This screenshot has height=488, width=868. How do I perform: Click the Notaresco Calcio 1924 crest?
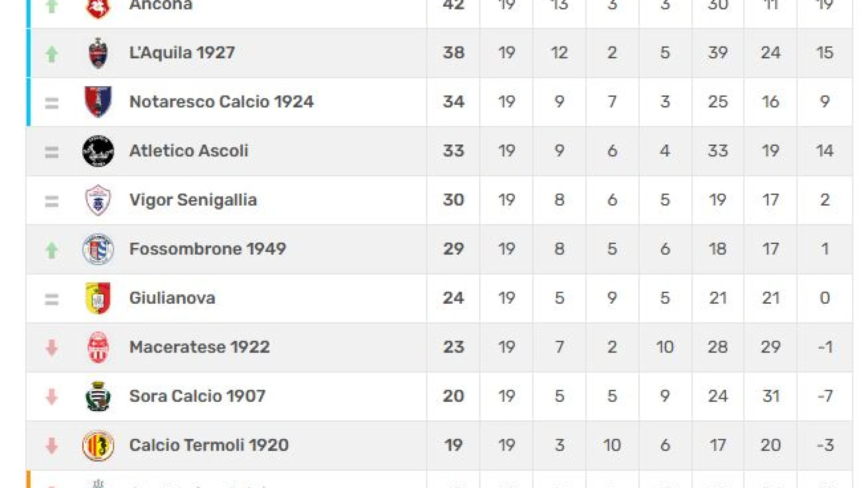click(x=98, y=102)
